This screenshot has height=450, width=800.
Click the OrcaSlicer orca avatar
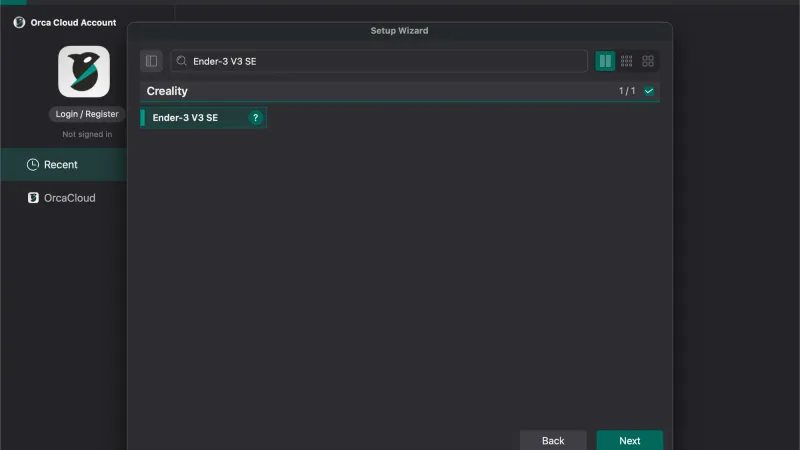[x=84, y=72]
